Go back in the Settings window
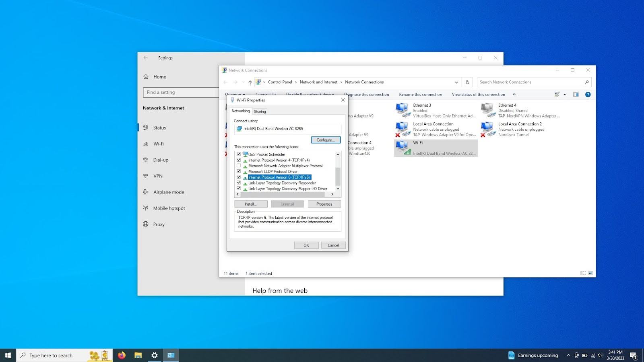 146,58
